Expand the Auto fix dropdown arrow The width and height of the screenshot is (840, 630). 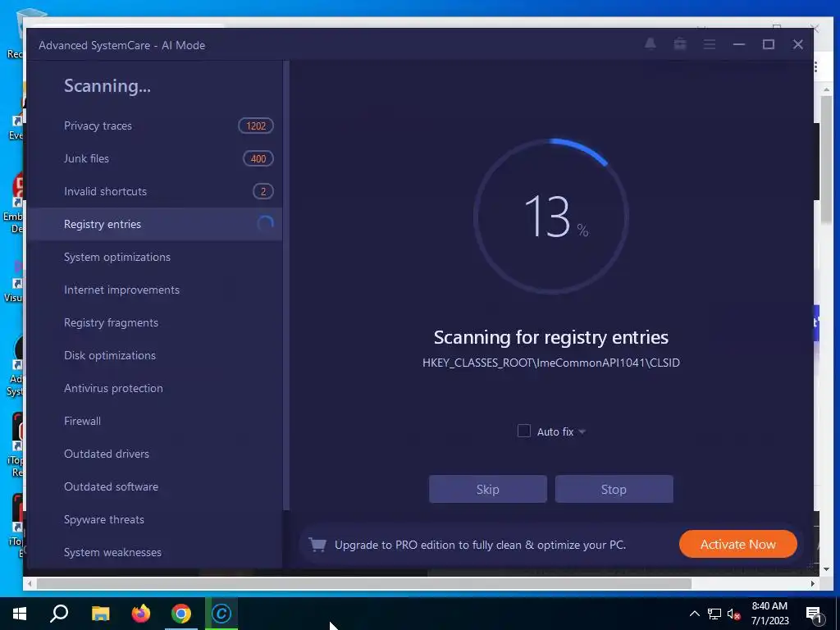[582, 431]
